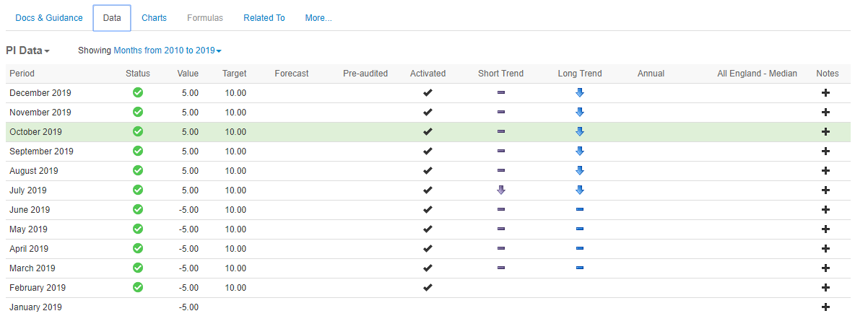The width and height of the screenshot is (868, 329).
Task: Open the Docs & Guidance tab
Action: pyautogui.click(x=49, y=18)
